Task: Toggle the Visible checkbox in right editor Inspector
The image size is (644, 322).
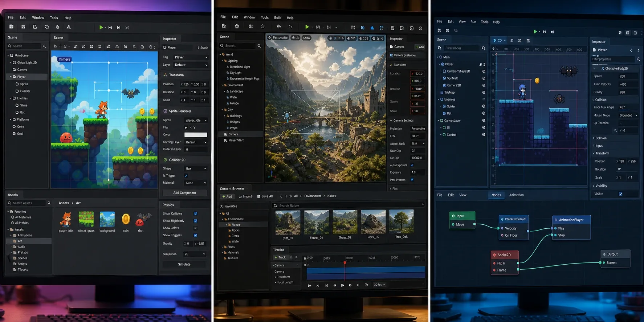Action: tap(621, 194)
